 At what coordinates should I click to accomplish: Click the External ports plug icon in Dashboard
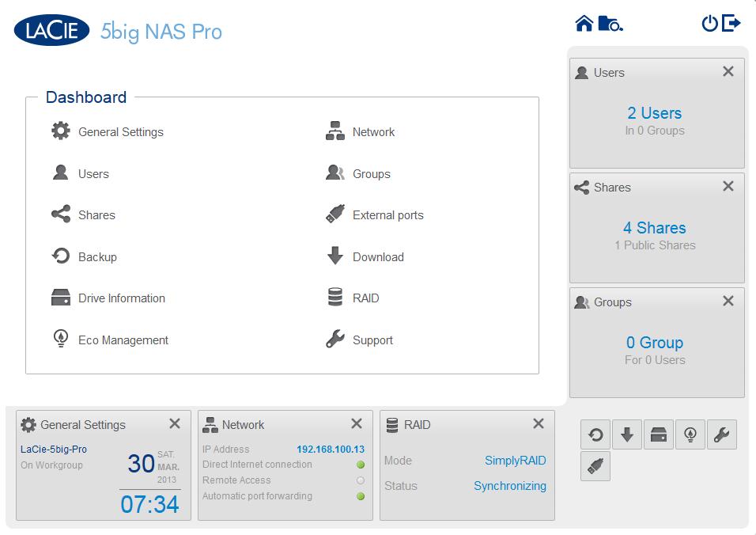click(x=335, y=214)
